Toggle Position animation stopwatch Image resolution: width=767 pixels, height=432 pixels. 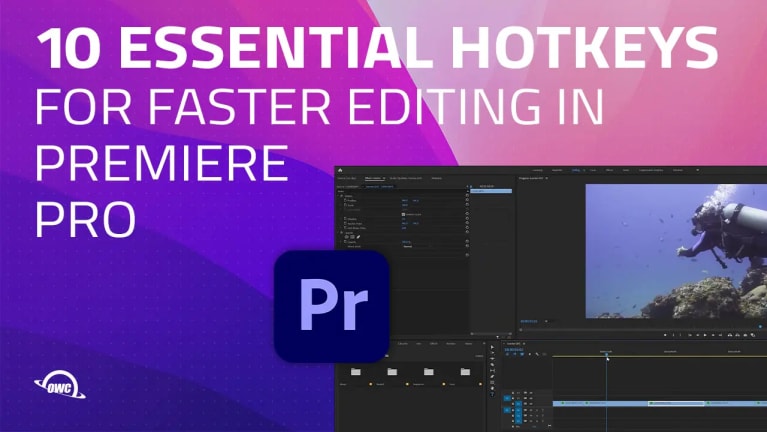click(345, 201)
